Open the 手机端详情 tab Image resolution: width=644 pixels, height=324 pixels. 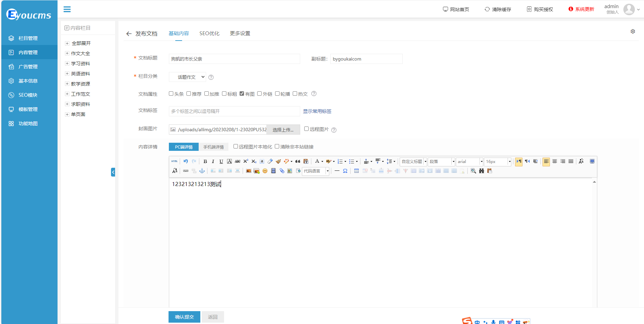click(213, 147)
